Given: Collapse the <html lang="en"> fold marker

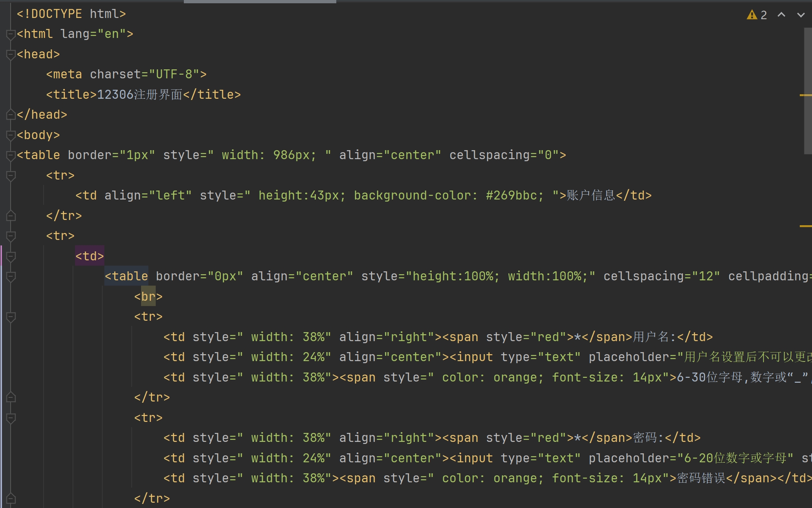Looking at the screenshot, I should (11, 35).
